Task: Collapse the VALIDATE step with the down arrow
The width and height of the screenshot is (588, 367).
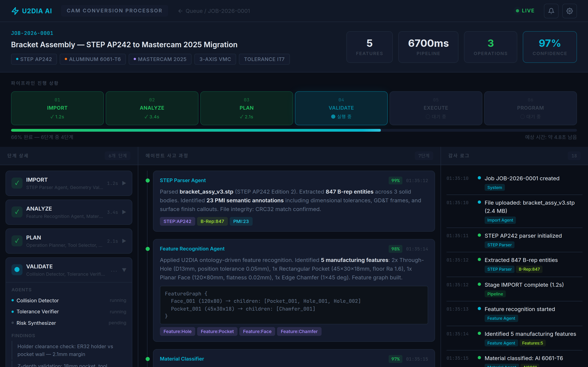Action: (124, 270)
